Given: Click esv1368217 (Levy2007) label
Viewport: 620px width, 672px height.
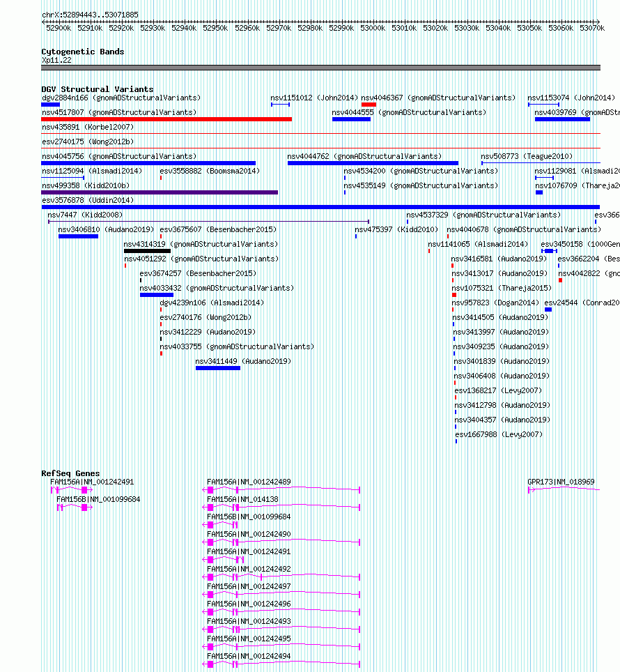Looking at the screenshot, I should click(x=498, y=391).
